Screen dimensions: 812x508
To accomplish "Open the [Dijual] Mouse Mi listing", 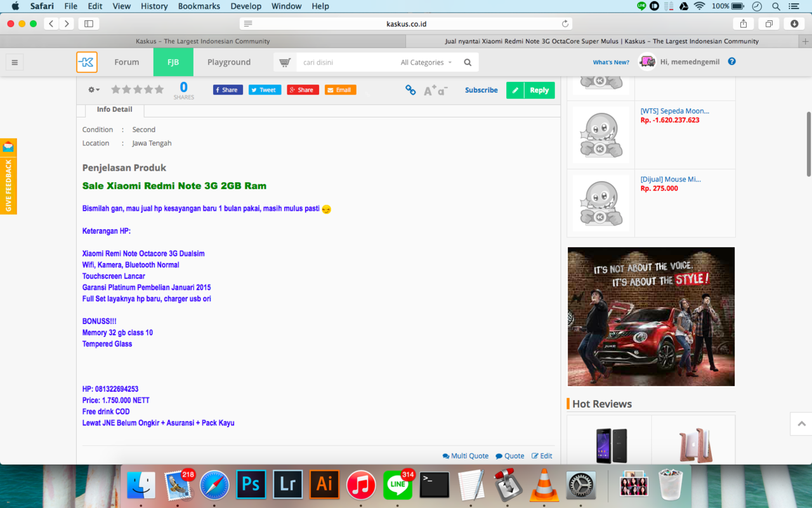I will pos(671,180).
